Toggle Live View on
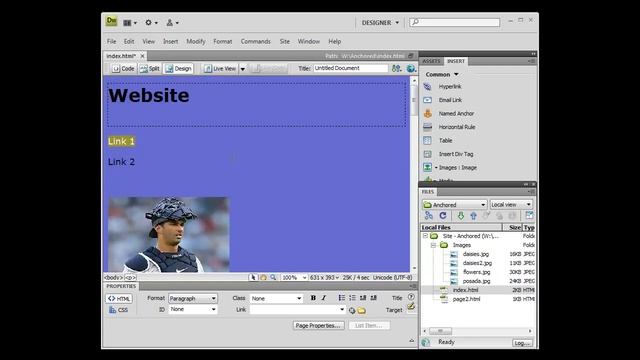Image resolution: width=640 pixels, height=360 pixels. click(220, 69)
